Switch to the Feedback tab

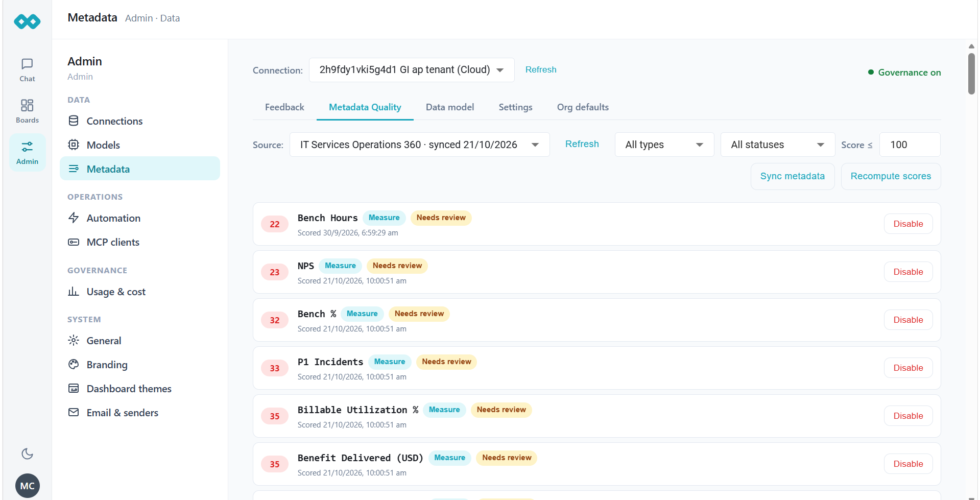(284, 107)
